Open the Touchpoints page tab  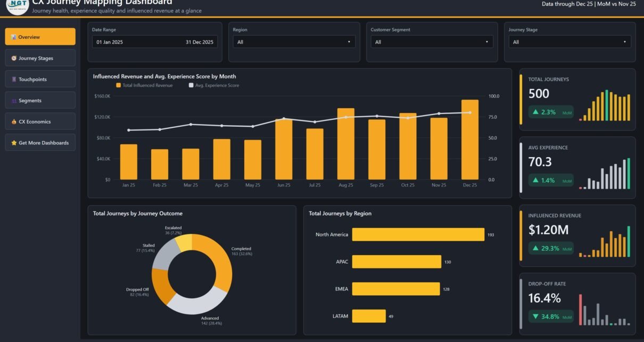40,79
